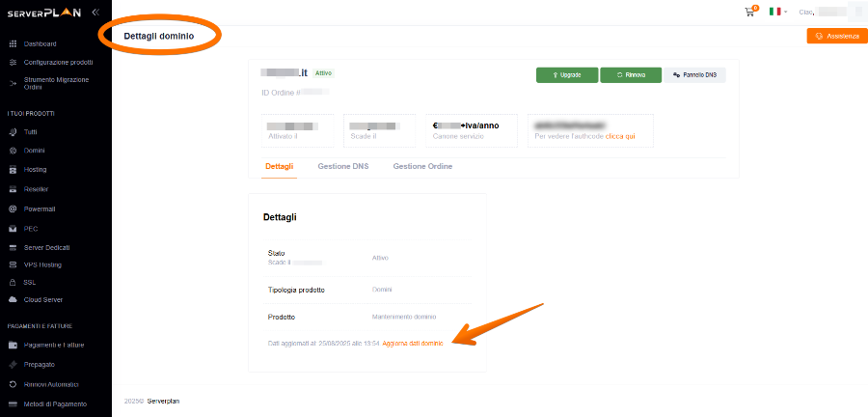Image resolution: width=868 pixels, height=417 pixels.
Task: Click the Aggiorna dati dominio link
Action: tap(413, 344)
